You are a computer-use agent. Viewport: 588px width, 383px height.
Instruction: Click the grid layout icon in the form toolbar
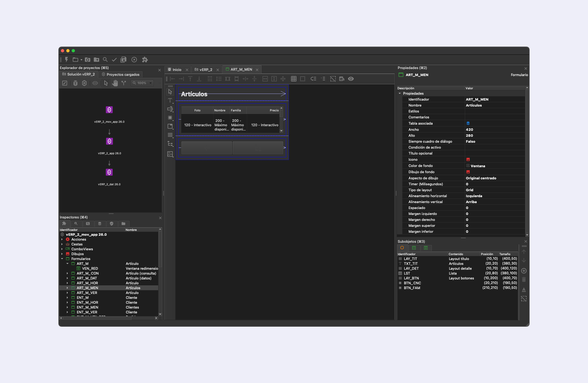[x=293, y=79]
